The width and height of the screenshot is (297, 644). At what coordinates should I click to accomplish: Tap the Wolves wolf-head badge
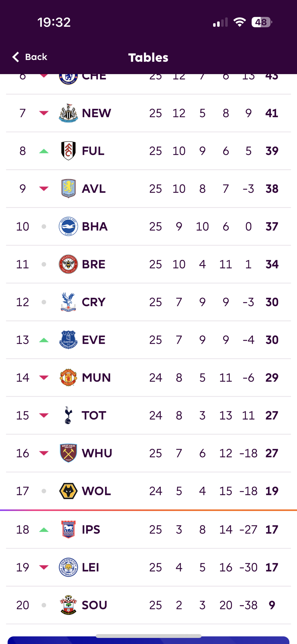pyautogui.click(x=68, y=491)
